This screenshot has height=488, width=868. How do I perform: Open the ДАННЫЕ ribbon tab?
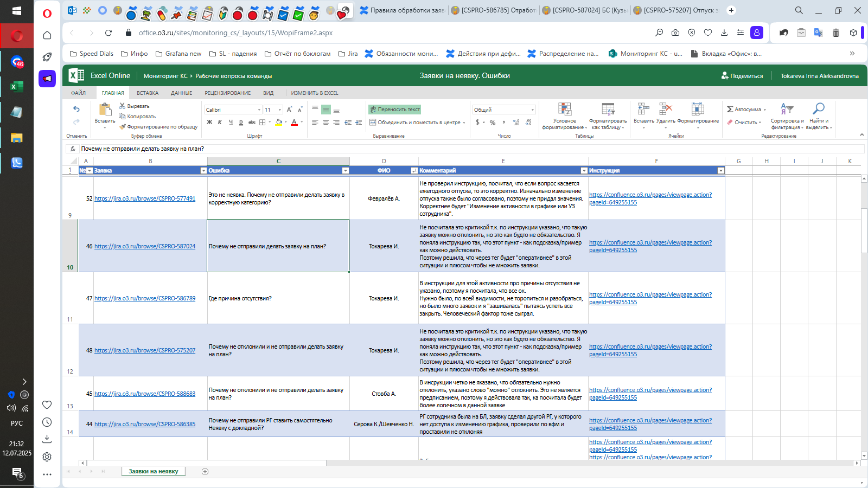(x=181, y=93)
